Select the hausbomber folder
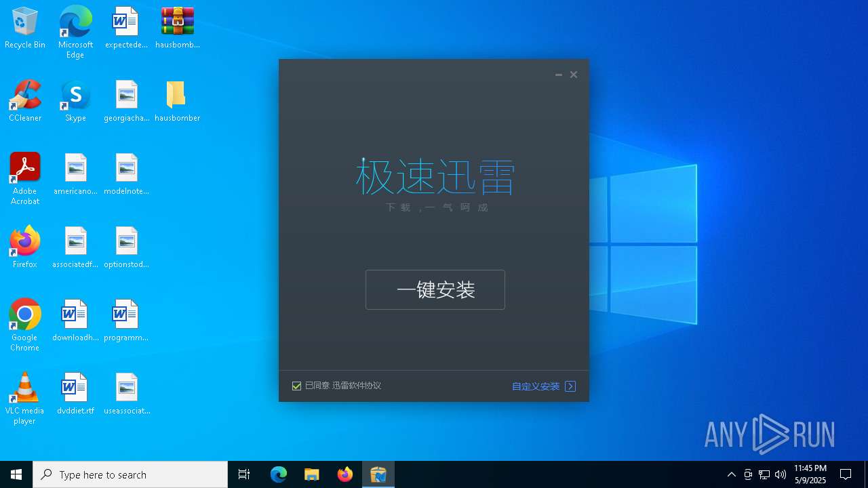Viewport: 868px width, 488px height. coord(177,102)
